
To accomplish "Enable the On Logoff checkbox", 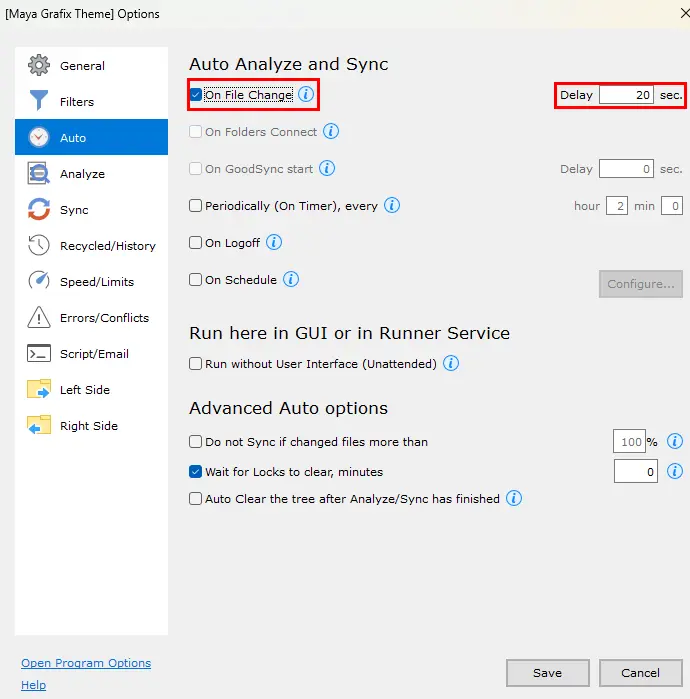I will (x=195, y=243).
